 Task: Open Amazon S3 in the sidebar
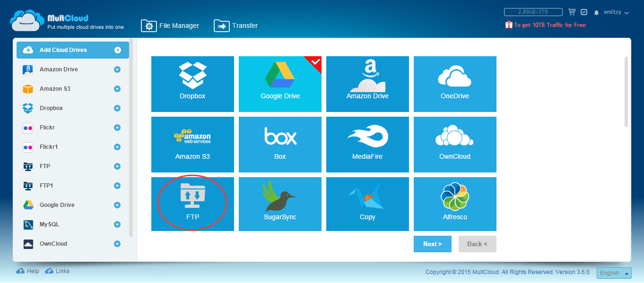tap(72, 89)
